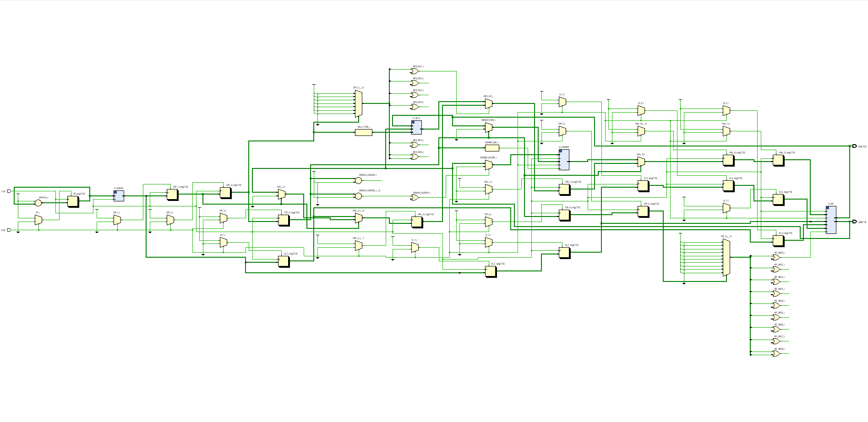868x422 pixels.
Task: Select the A_4_i multiplexer
Action: point(641,111)
